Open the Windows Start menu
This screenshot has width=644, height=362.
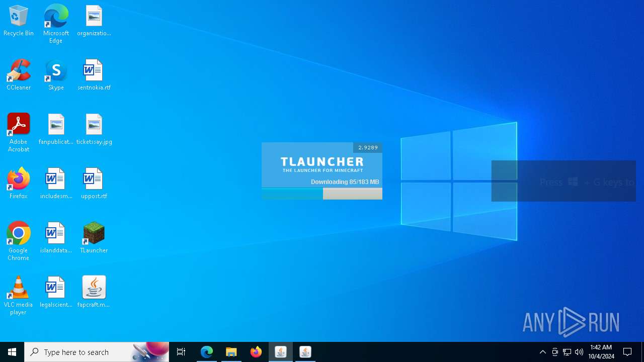point(12,352)
